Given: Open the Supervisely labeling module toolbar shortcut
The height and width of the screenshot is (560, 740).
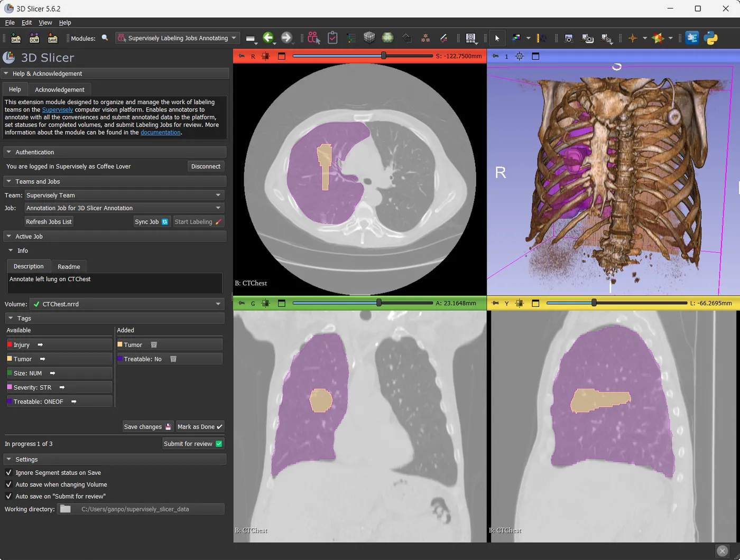Looking at the screenshot, I should pyautogui.click(x=314, y=38).
